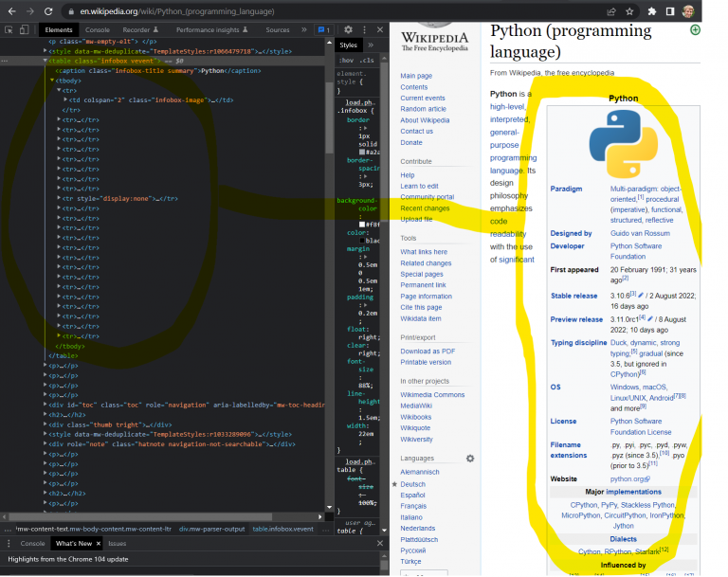The height and width of the screenshot is (577, 728).
Task: Toggle the :hov element state button
Action: point(346,61)
